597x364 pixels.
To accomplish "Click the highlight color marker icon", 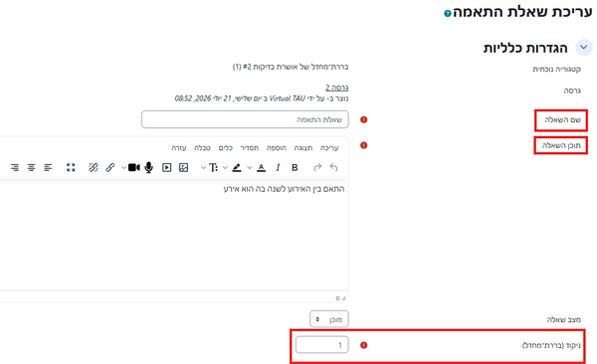I will point(237,167).
